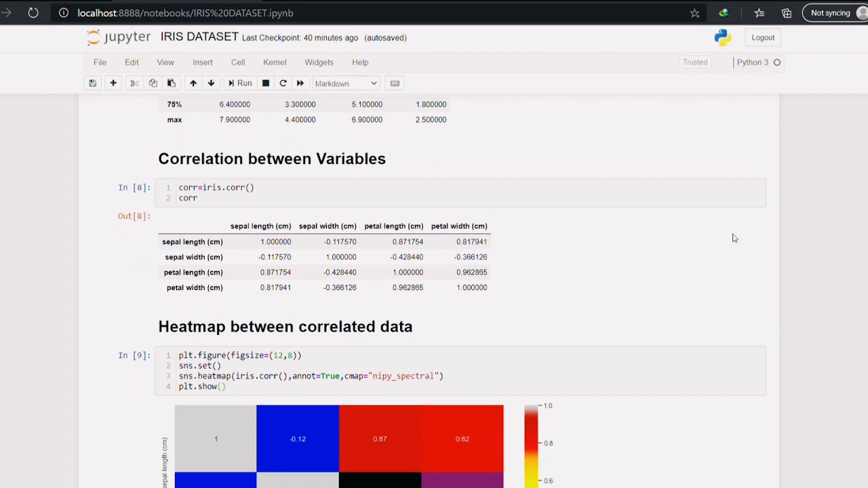This screenshot has width=868, height=488.
Task: Click the site information icon in address bar
Action: pos(63,13)
